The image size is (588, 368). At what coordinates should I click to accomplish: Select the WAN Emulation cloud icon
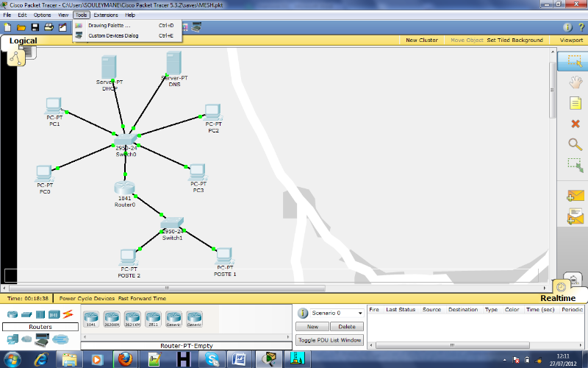pos(26,339)
